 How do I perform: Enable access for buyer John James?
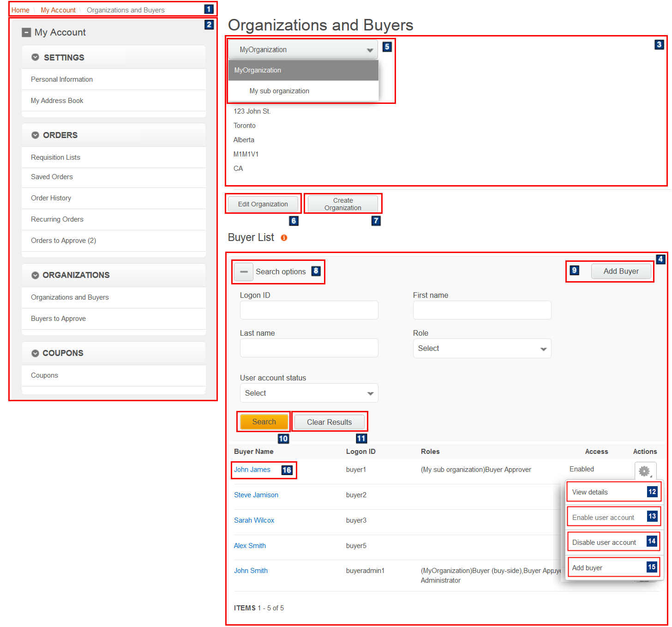coord(582,469)
